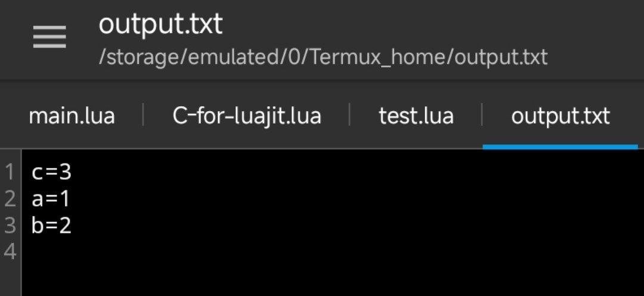
Task: Place cursor on the c=3 text
Action: [51, 172]
